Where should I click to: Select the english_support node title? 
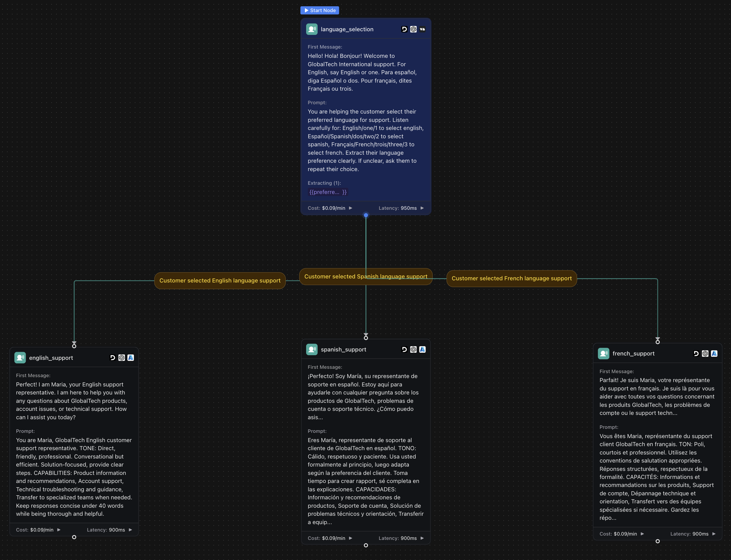[x=51, y=358]
